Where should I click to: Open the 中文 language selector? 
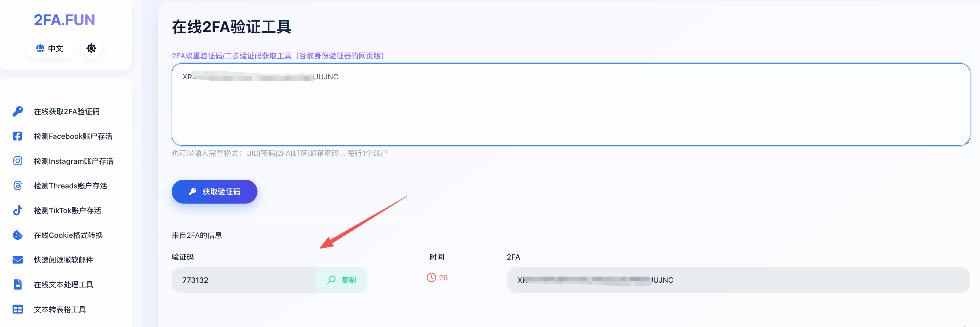click(x=50, y=48)
